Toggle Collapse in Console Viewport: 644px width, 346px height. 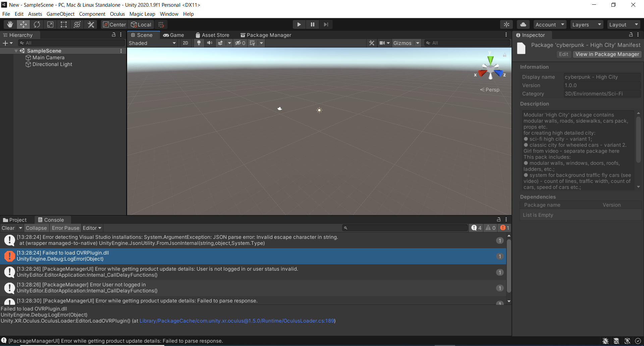click(36, 228)
